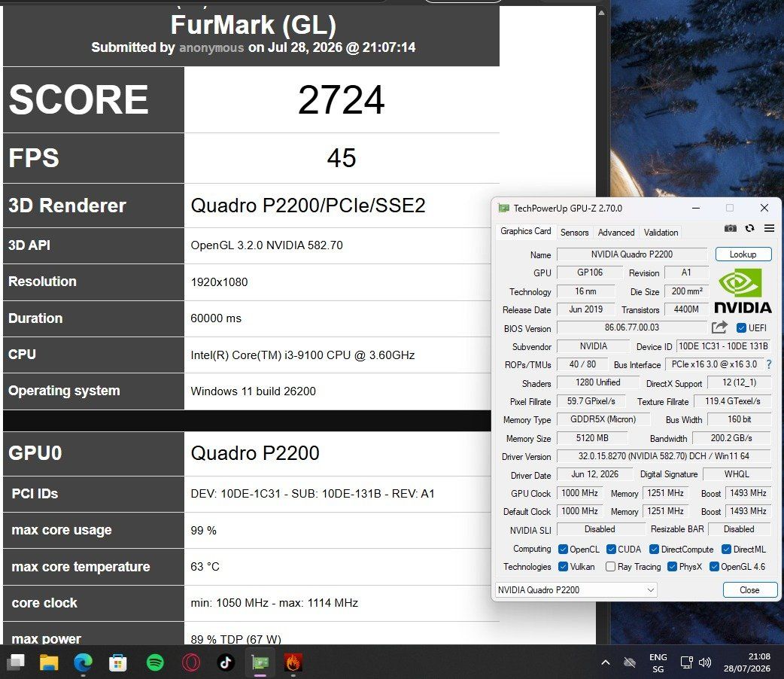Toggle the Ray Tracing checkbox
The height and width of the screenshot is (679, 784).
[x=610, y=566]
